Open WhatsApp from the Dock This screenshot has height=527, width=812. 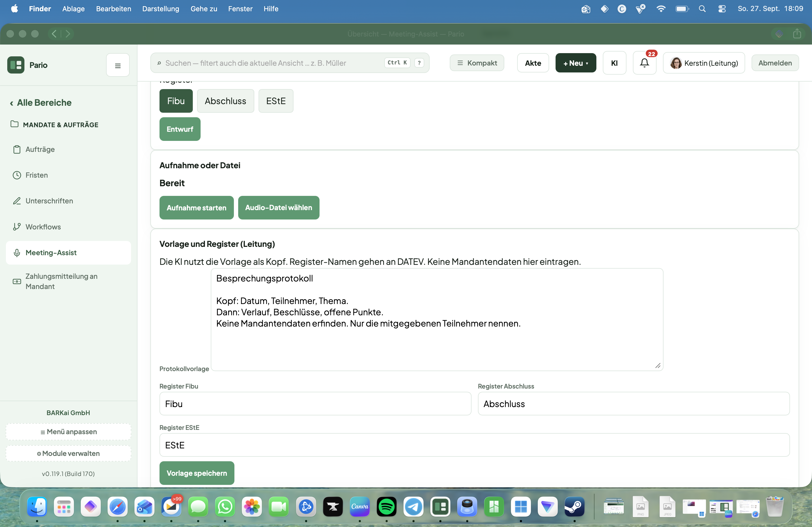225,507
